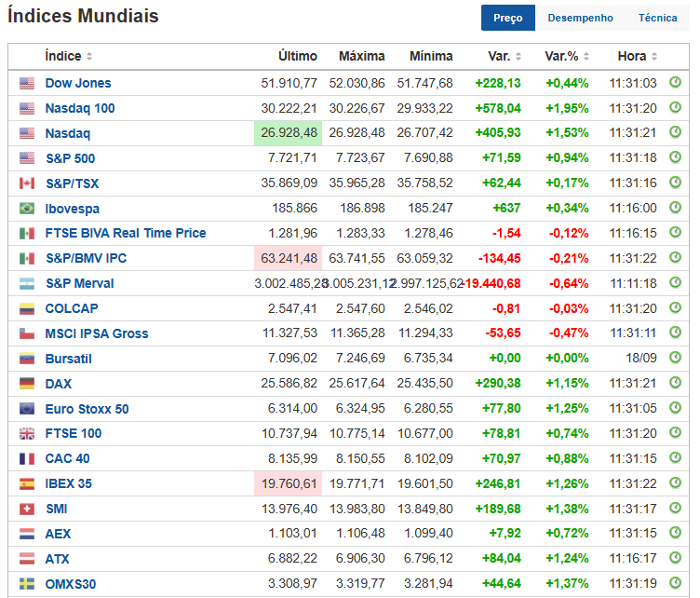
Task: Click the clock icon in FTSE 100 row
Action: [x=675, y=432]
